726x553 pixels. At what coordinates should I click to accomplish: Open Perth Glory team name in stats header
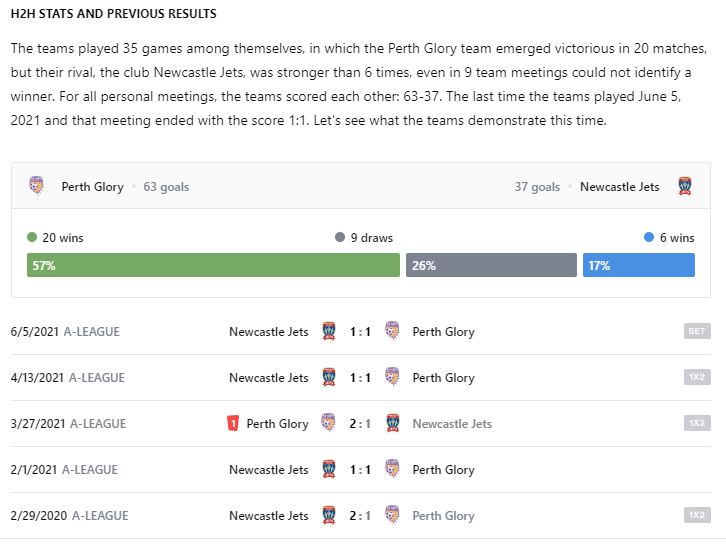pos(93,187)
